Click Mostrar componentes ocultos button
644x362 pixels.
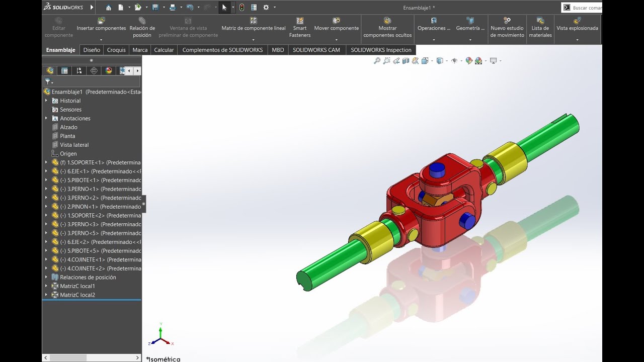click(x=387, y=28)
